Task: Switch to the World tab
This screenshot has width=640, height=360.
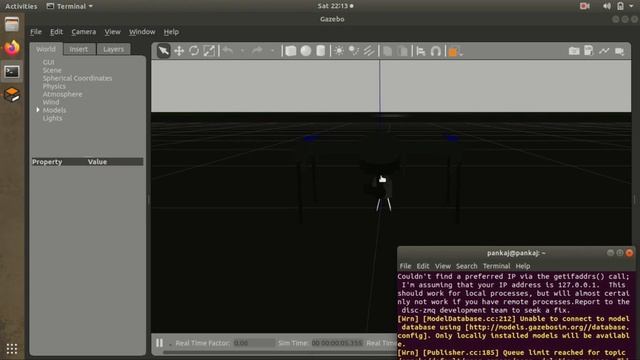Action: tap(46, 49)
